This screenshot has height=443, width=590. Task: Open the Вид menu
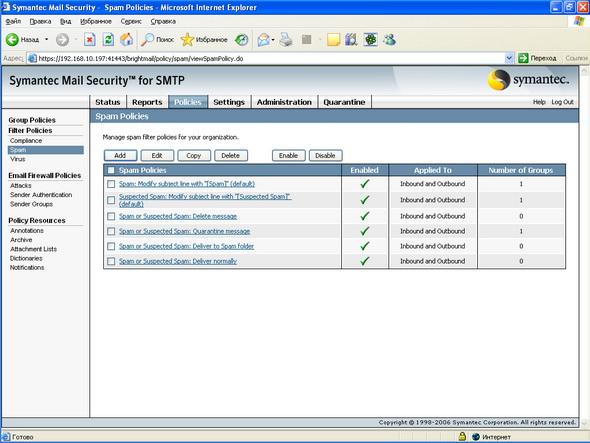65,21
